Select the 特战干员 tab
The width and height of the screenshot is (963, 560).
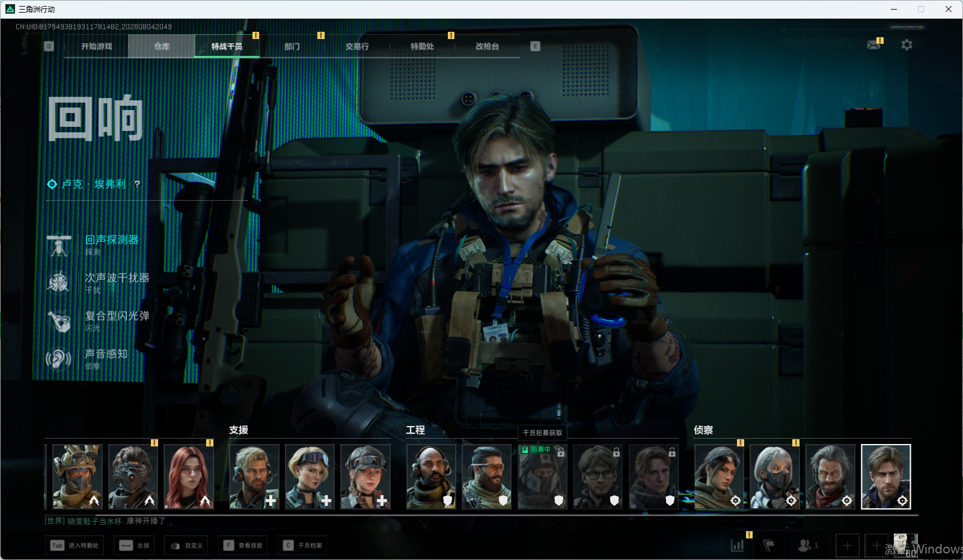227,46
